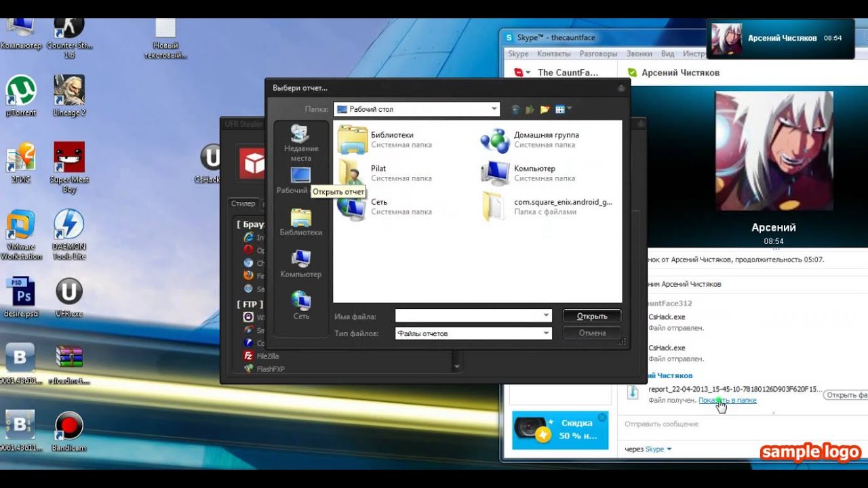Open the Вид menu in Skype
The image size is (868, 488).
pos(667,54)
